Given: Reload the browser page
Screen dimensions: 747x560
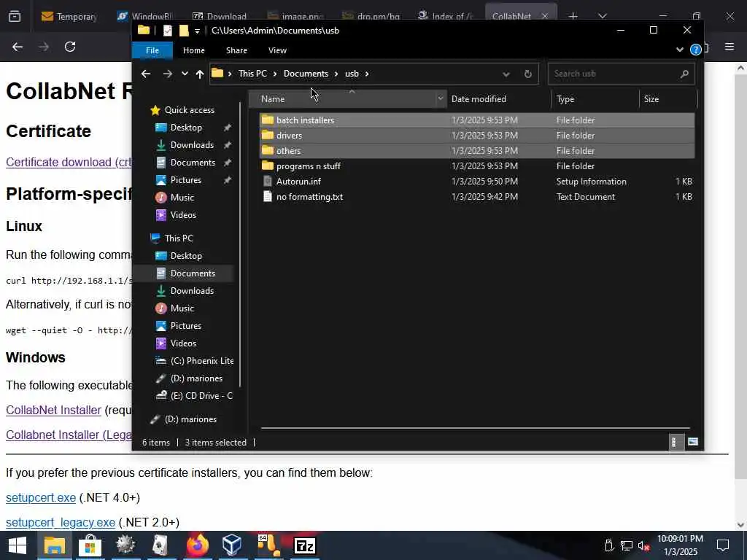Looking at the screenshot, I should tap(70, 47).
